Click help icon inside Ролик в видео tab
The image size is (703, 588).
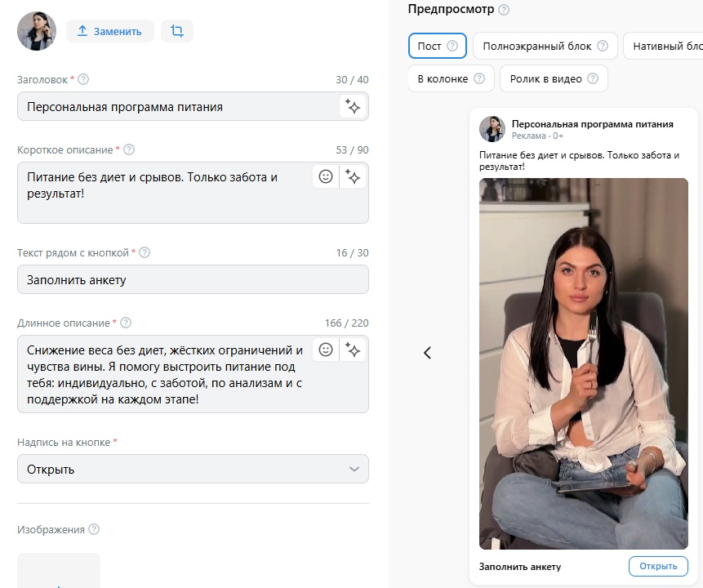[x=593, y=78]
